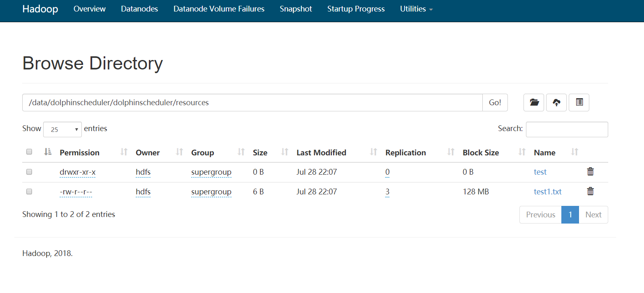Click owner hdfs in test1.txt row
Screen dimensions: 644x293
(143, 191)
